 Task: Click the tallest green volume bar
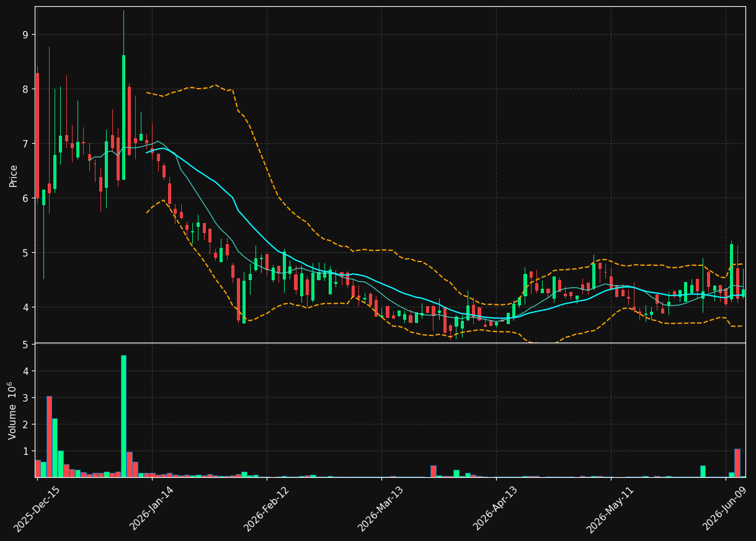123,416
